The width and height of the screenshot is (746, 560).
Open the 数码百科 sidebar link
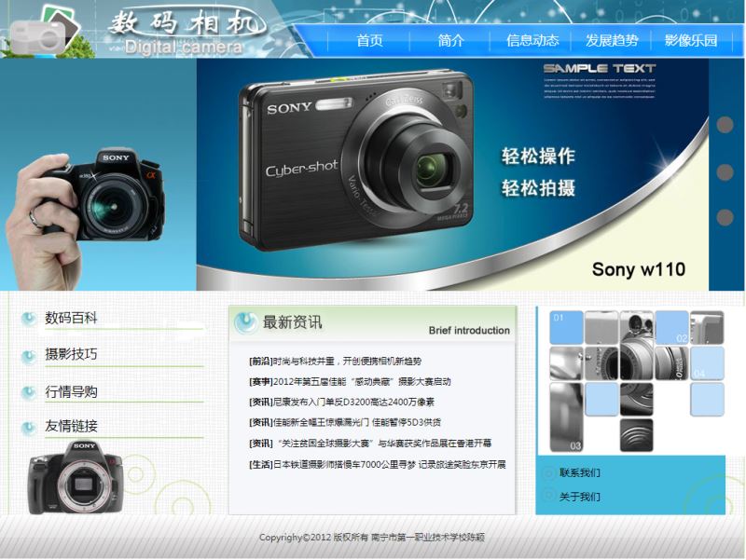[x=71, y=318]
